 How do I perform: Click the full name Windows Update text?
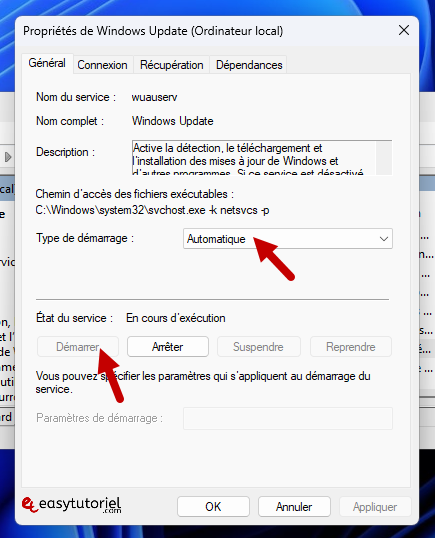click(173, 121)
